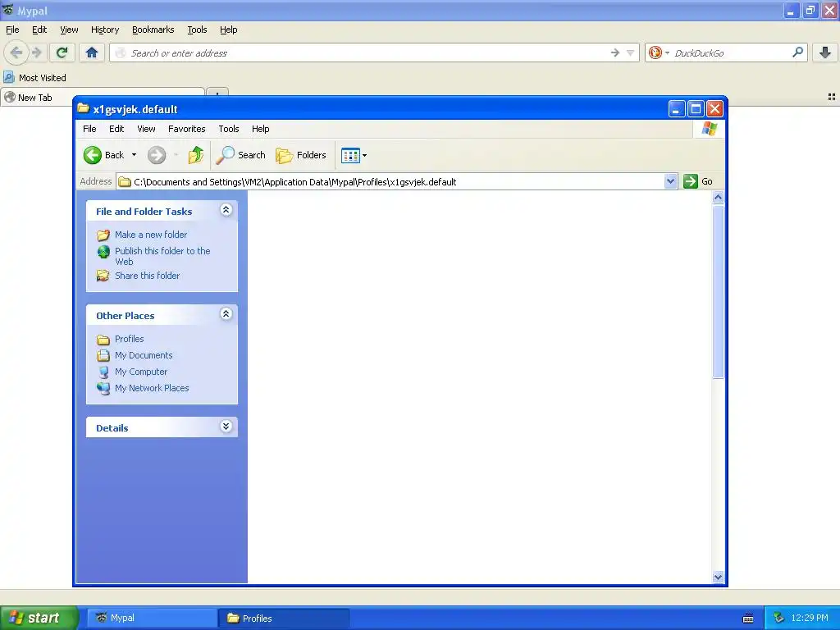840x630 pixels.
Task: Open Mypal File menu
Action: 12,30
